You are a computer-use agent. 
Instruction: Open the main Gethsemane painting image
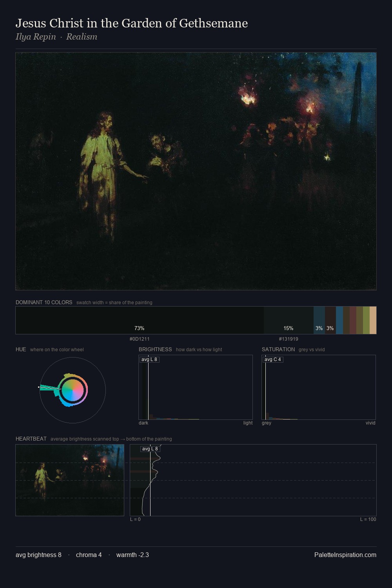point(196,171)
